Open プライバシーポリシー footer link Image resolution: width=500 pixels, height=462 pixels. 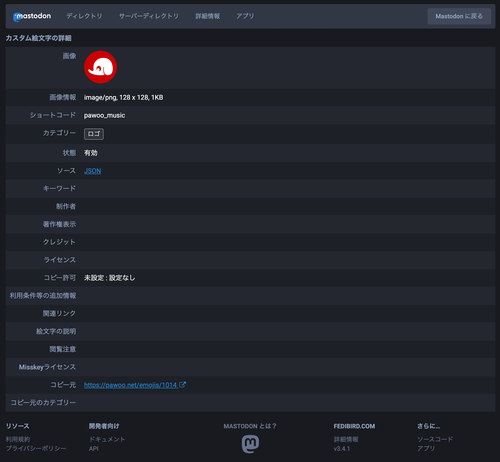36,449
